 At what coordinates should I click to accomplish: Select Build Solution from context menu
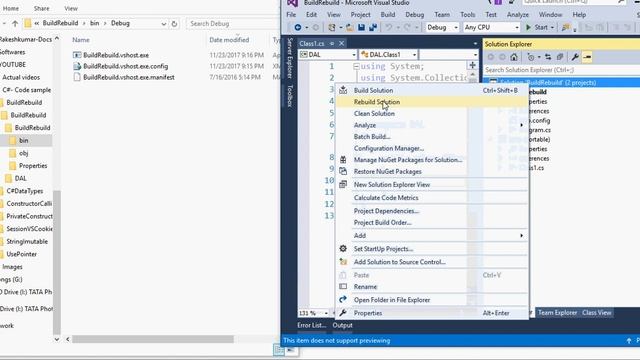(x=432, y=90)
